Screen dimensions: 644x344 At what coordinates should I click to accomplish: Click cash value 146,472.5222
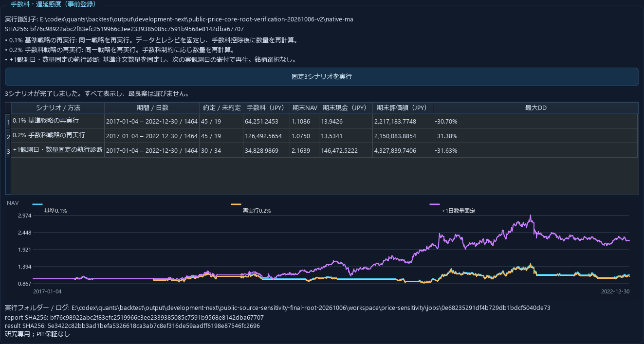click(346, 150)
